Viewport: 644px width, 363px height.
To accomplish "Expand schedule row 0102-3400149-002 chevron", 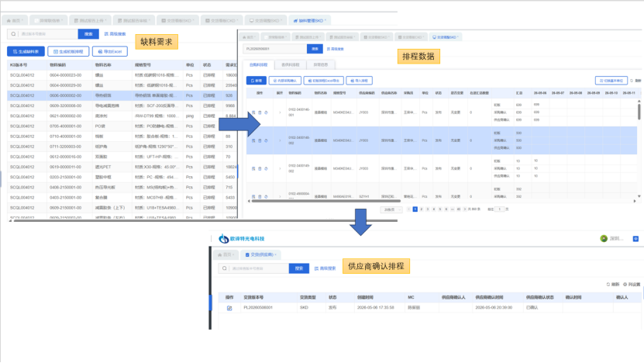I will tap(280, 168).
